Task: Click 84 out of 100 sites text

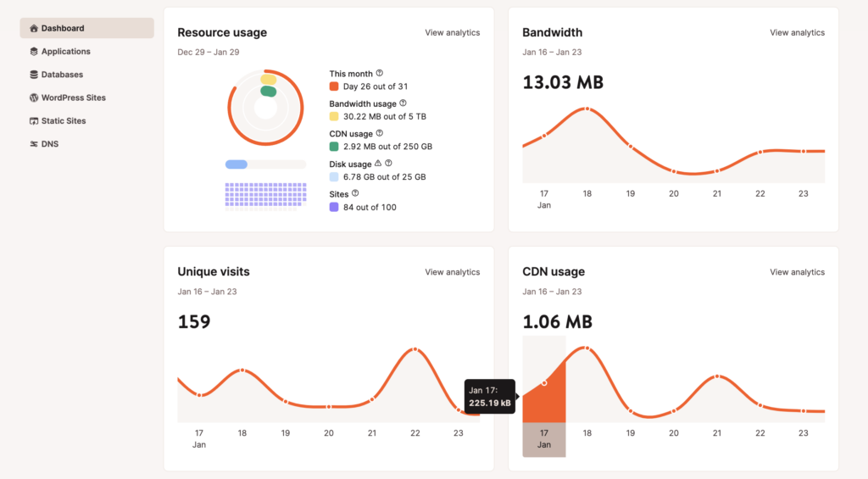Action: [370, 207]
